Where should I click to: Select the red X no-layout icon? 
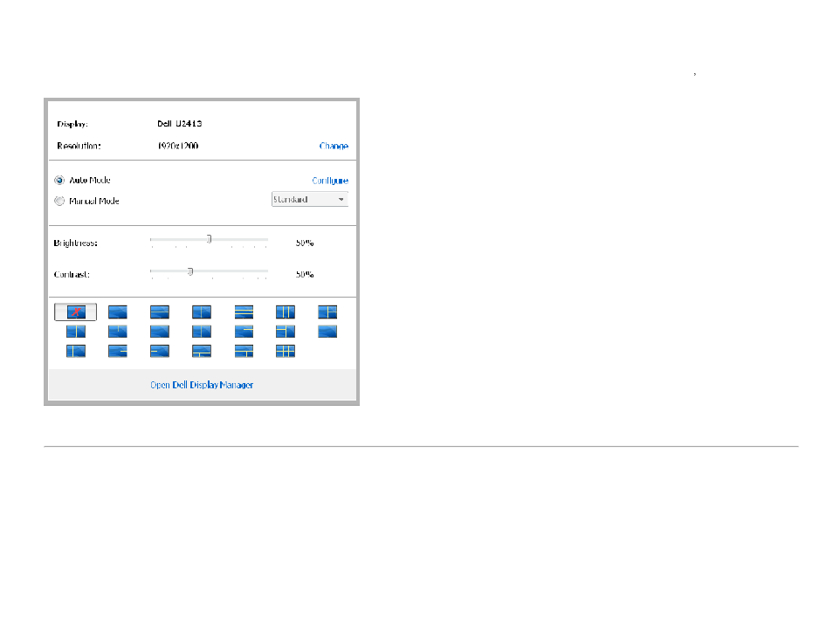click(75, 312)
